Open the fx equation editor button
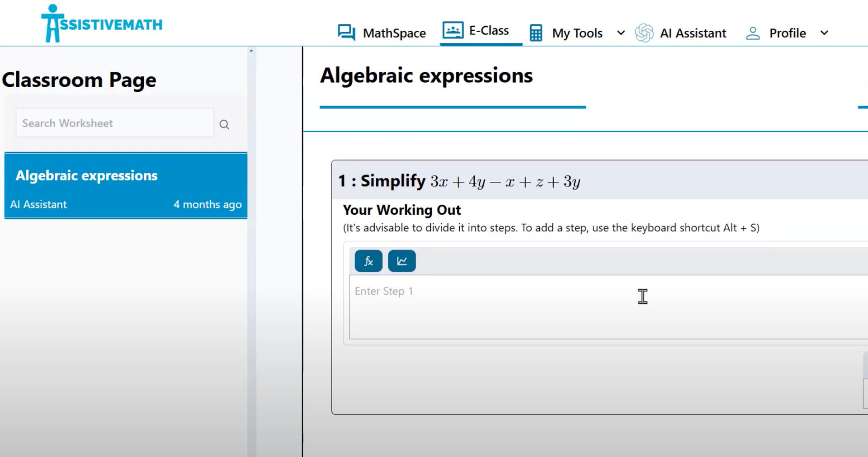Image resolution: width=868 pixels, height=457 pixels. click(x=368, y=261)
